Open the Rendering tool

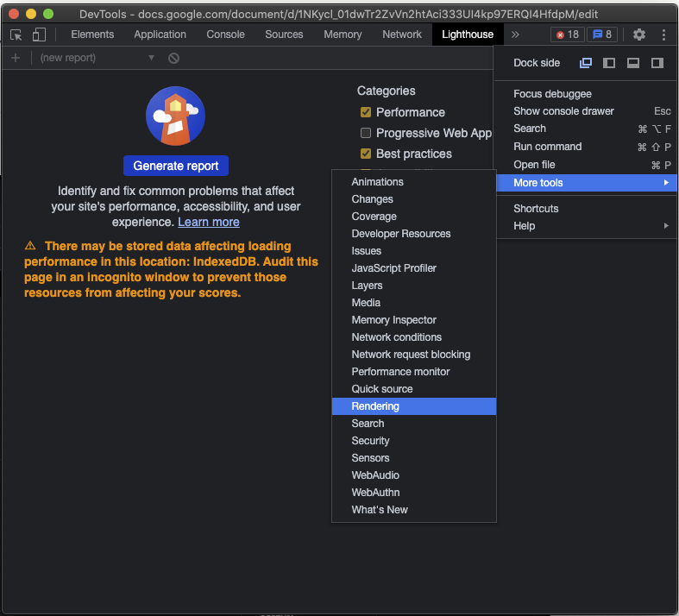[x=414, y=406]
